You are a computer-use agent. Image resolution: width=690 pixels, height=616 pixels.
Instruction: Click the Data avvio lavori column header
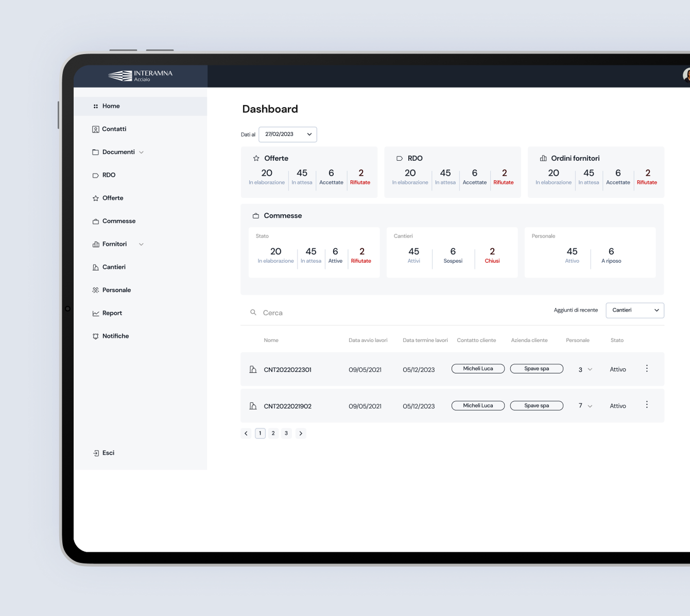pos(368,340)
